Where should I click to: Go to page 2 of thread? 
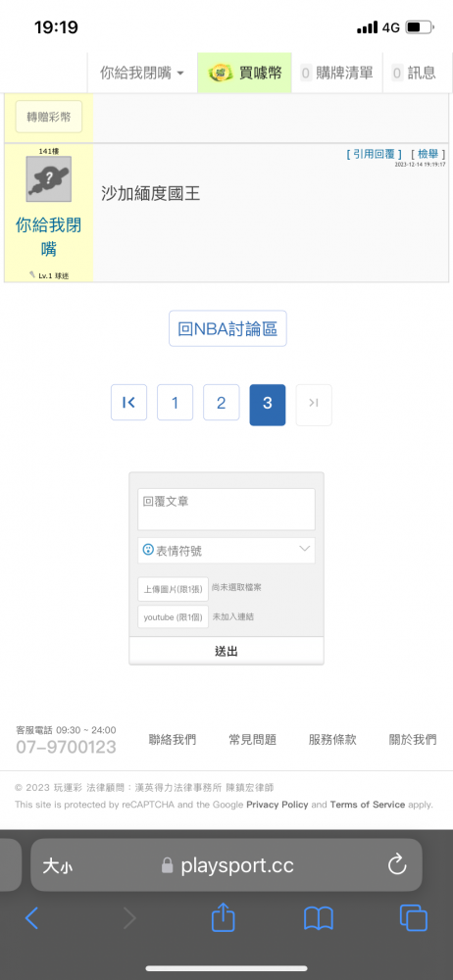[x=221, y=403]
